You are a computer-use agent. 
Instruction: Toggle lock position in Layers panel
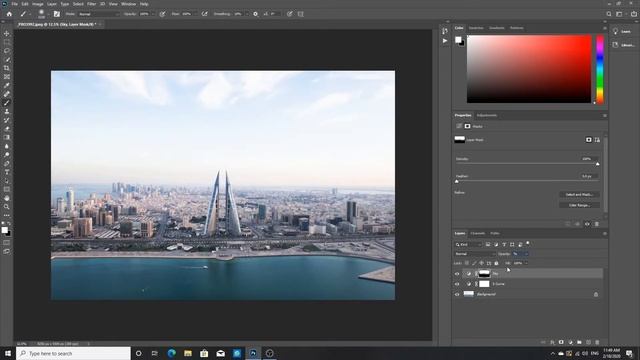[x=482, y=263]
